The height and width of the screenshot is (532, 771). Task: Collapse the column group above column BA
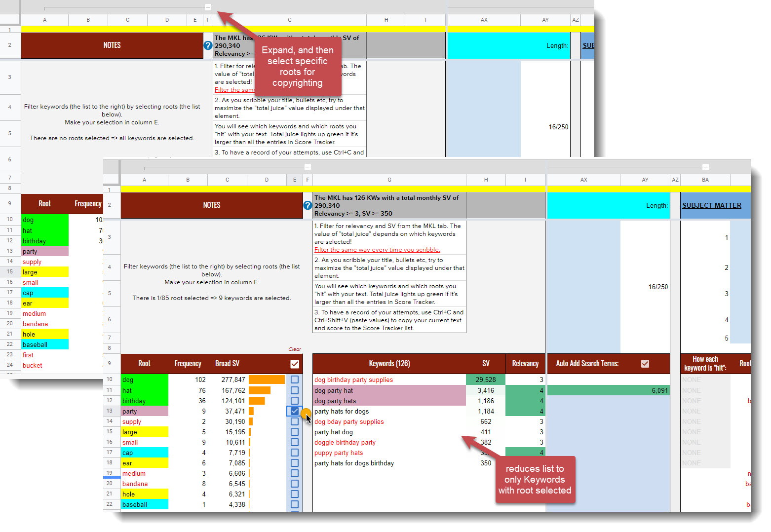(x=705, y=167)
